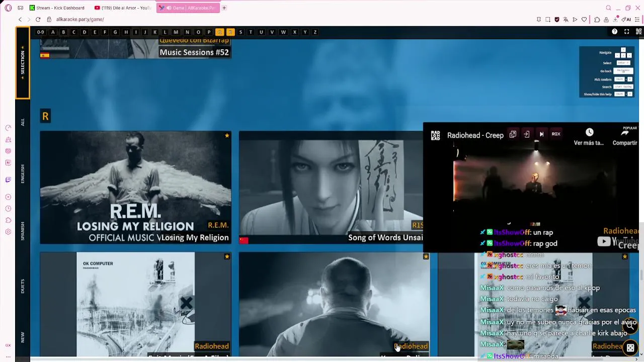The image size is (644, 362).
Task: Toggle fullscreen in the karaoke app
Action: click(626, 32)
